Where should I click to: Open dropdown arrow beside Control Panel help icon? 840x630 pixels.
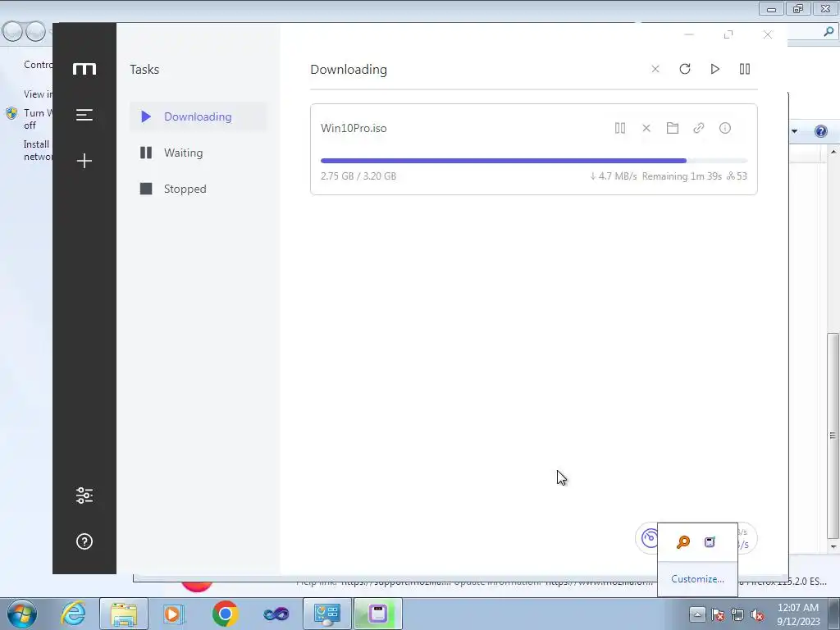(794, 131)
